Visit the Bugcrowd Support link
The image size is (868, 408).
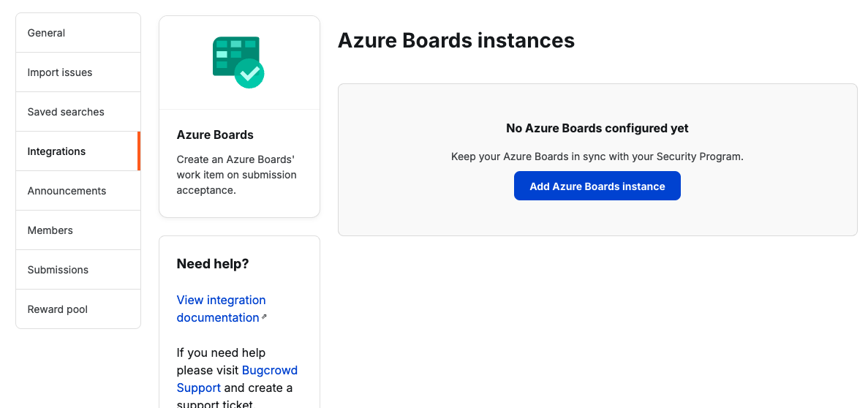269,371
